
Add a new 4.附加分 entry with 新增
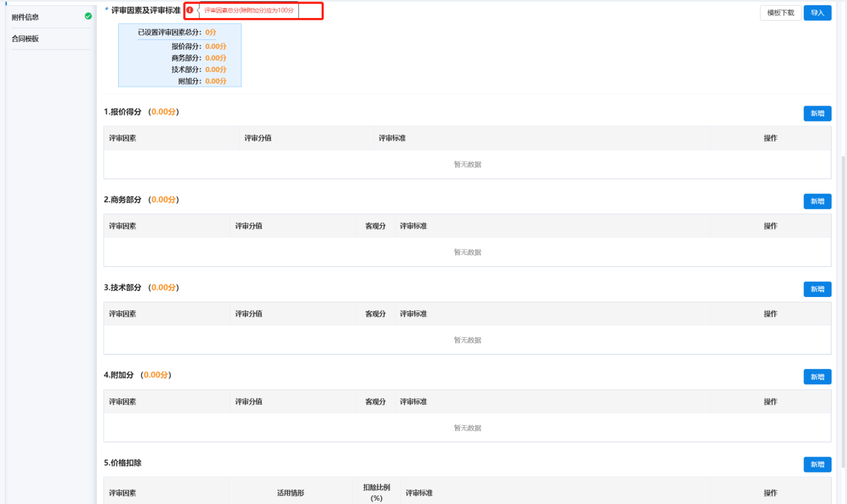coord(817,377)
